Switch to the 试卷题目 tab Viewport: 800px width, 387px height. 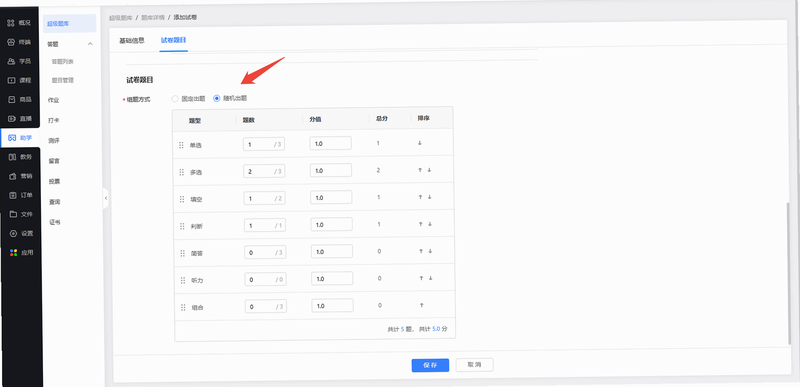(x=173, y=40)
